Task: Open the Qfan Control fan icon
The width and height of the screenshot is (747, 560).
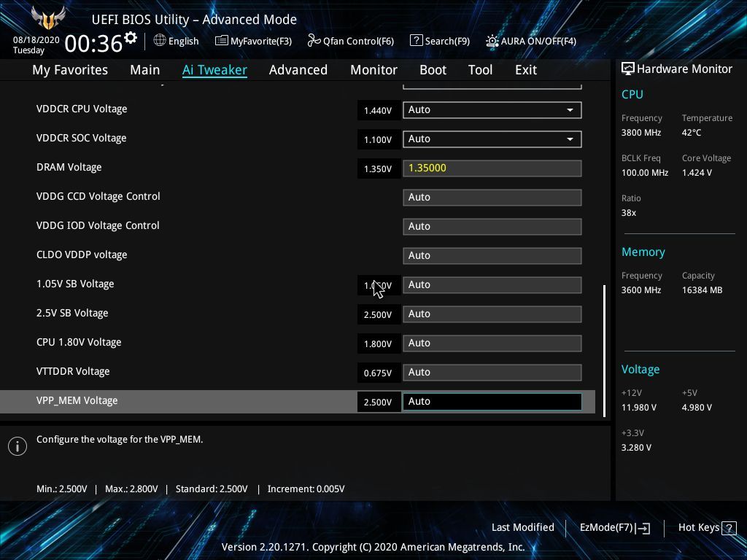Action: pyautogui.click(x=314, y=41)
